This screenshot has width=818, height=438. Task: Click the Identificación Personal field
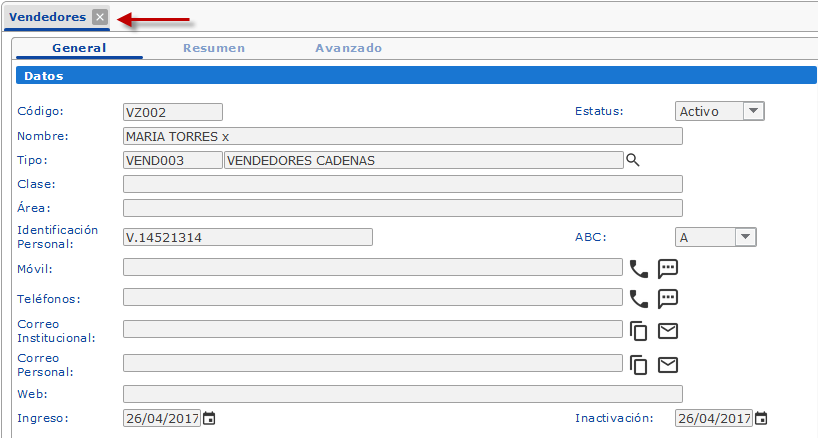pyautogui.click(x=247, y=237)
